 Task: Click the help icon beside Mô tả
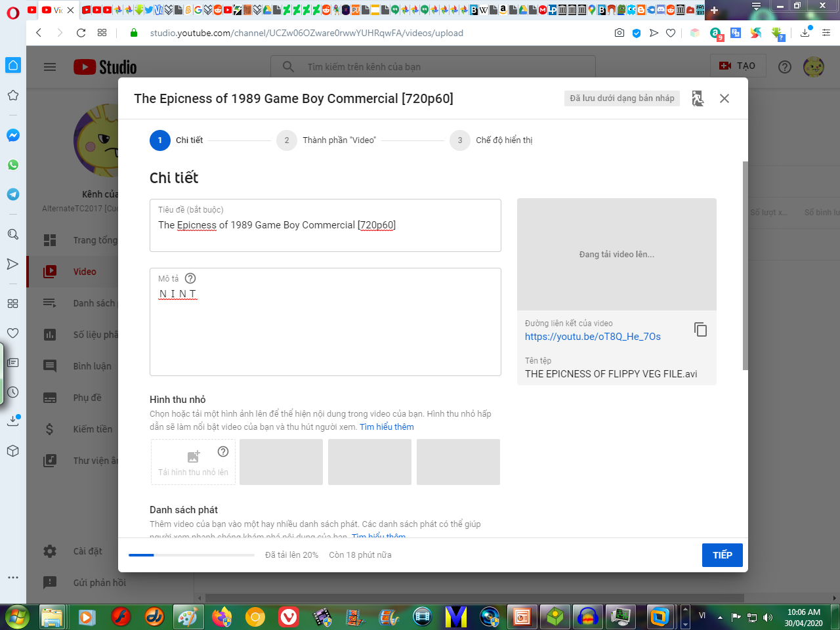coord(190,278)
